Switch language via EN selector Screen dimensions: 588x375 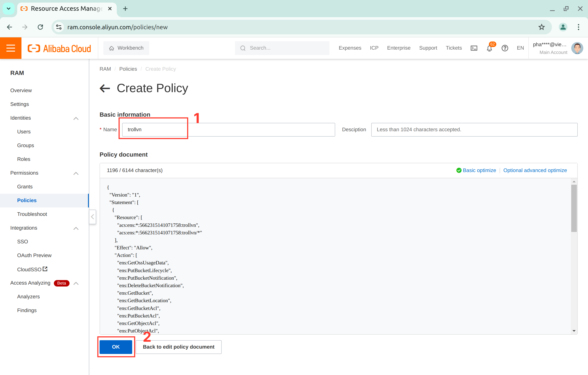(x=520, y=48)
